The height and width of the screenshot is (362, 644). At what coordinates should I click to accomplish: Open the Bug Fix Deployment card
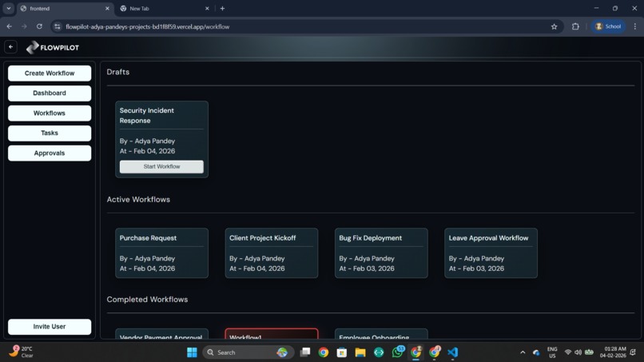coord(381,253)
